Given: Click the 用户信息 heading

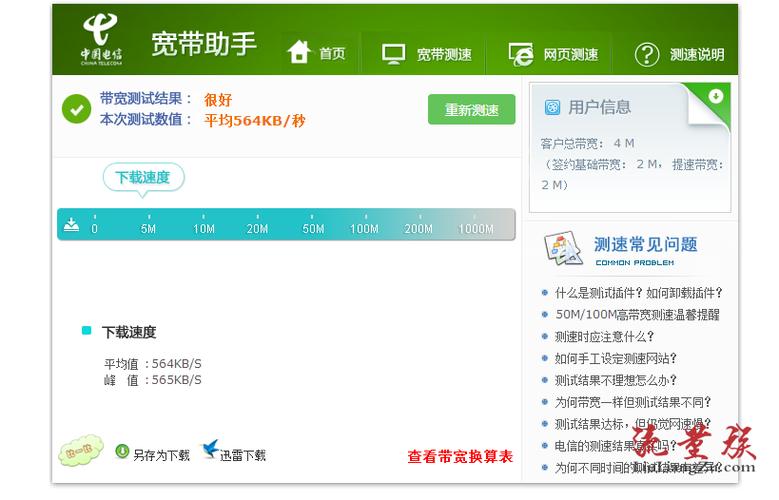Looking at the screenshot, I should click(599, 107).
